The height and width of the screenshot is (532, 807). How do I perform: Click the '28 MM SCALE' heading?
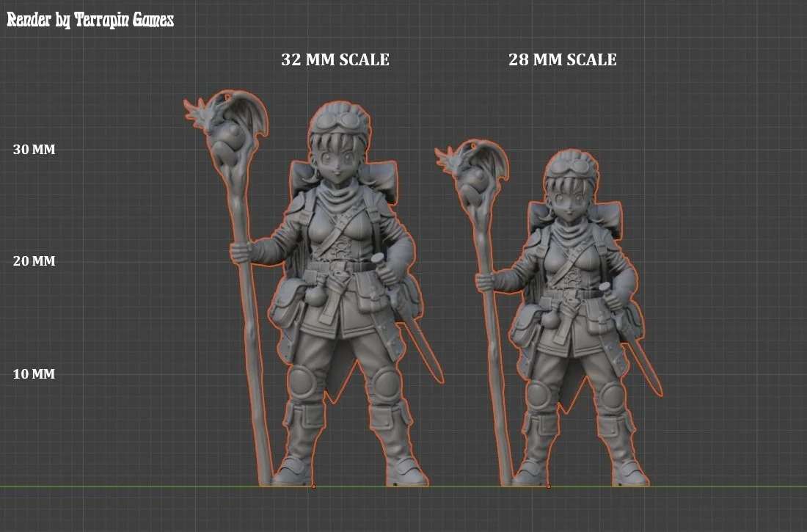[x=563, y=59]
